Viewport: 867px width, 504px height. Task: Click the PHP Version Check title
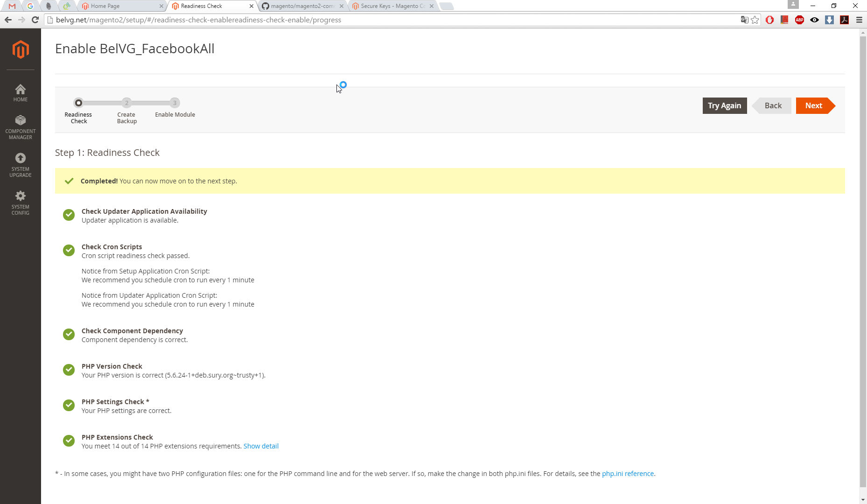[x=112, y=366]
